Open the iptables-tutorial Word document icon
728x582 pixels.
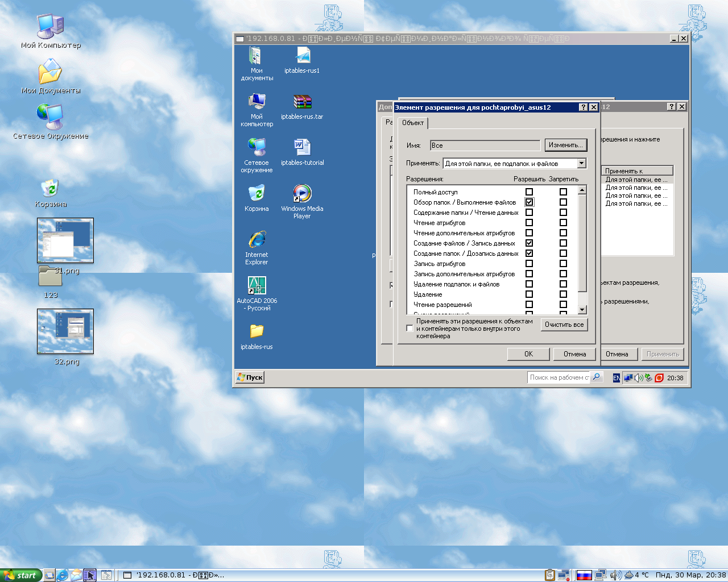coord(302,148)
